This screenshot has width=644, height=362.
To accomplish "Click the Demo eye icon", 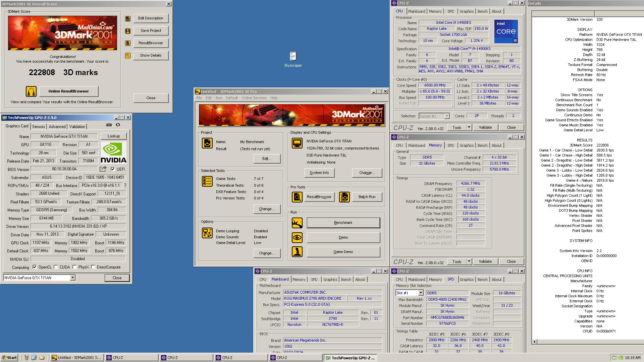I will (297, 238).
